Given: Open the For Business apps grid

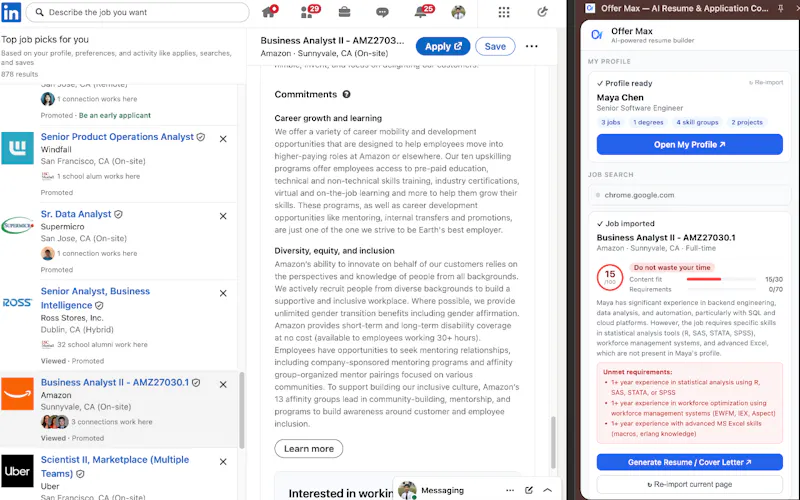Looking at the screenshot, I should [504, 12].
